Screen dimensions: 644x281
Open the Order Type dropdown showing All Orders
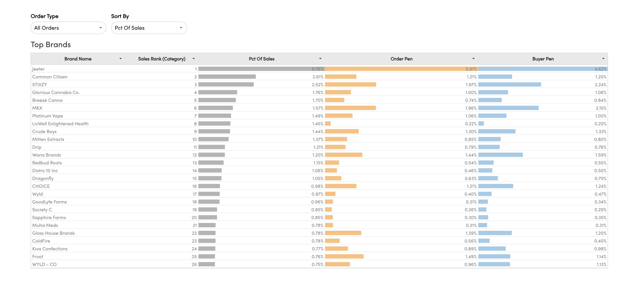click(68, 28)
